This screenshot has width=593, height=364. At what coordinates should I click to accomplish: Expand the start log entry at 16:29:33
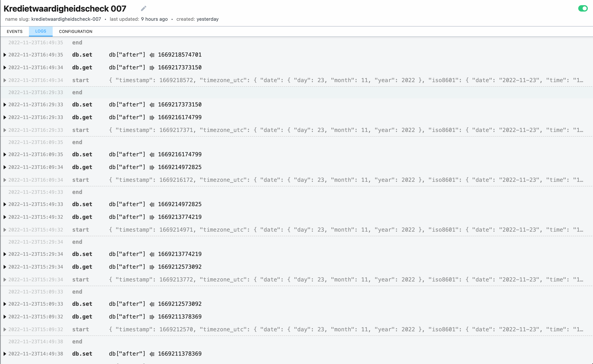point(5,130)
